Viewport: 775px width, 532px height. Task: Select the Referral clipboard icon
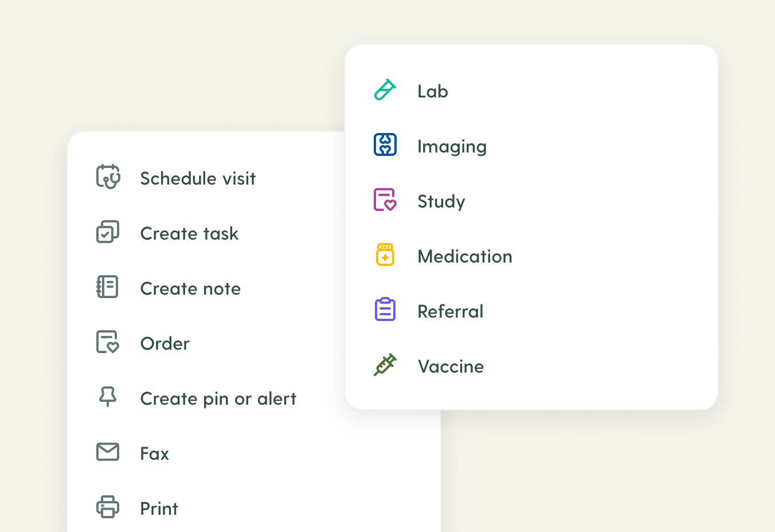tap(385, 309)
